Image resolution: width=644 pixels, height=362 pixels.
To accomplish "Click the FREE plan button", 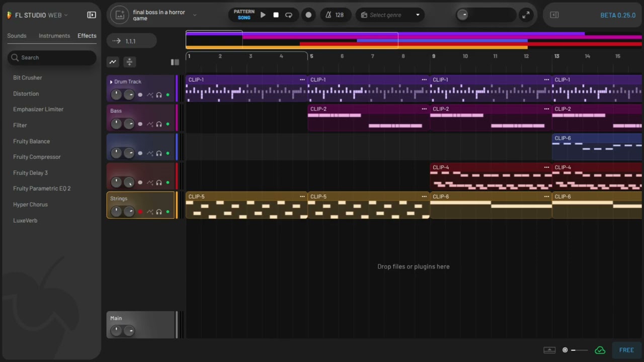I will click(626, 350).
